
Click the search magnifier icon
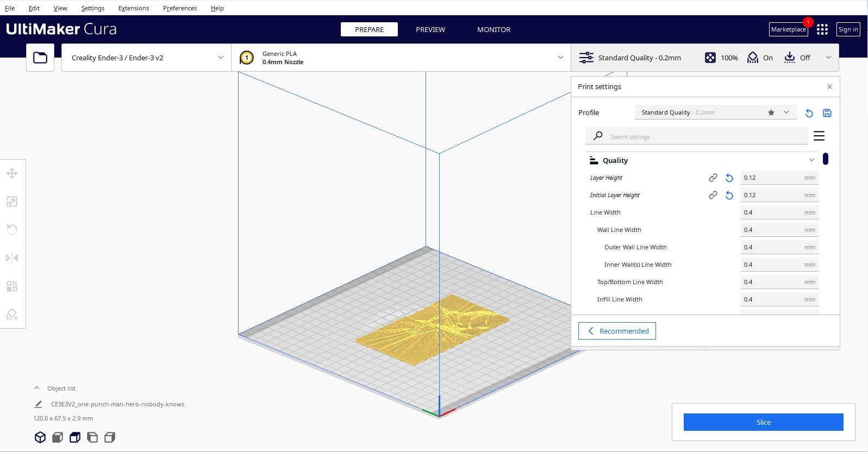598,136
